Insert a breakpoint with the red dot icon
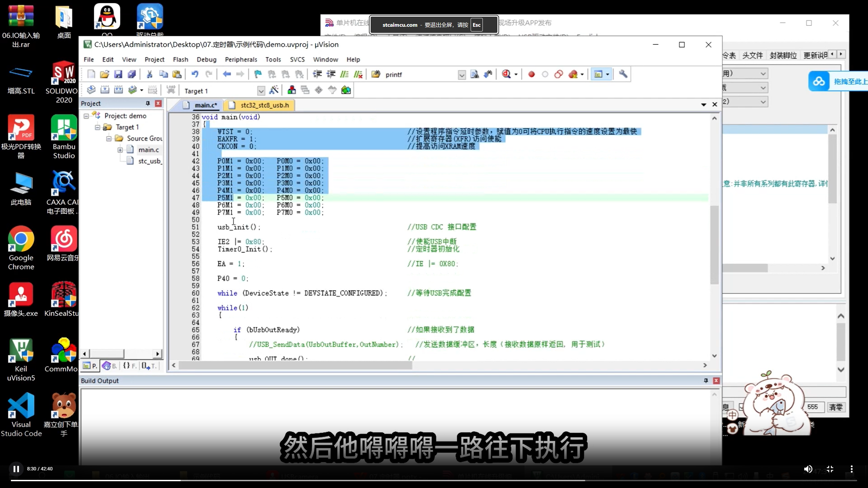 tap(531, 74)
